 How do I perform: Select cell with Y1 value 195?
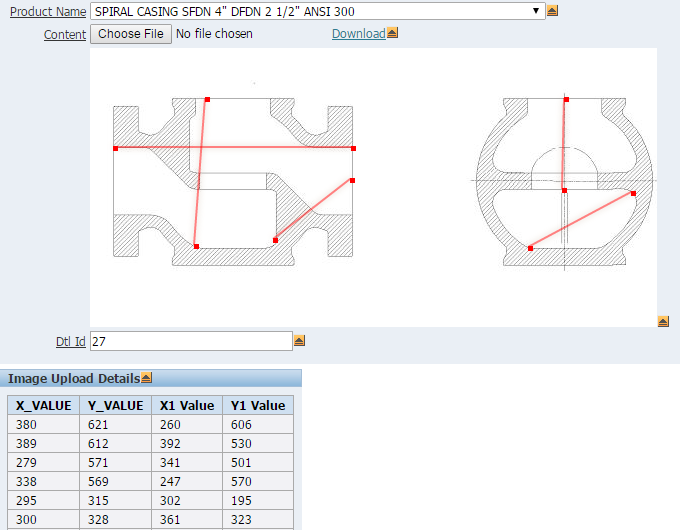[x=258, y=500]
